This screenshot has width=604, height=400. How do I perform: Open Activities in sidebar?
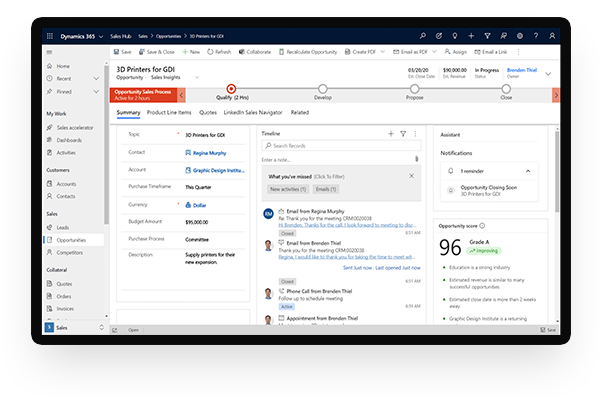[66, 153]
